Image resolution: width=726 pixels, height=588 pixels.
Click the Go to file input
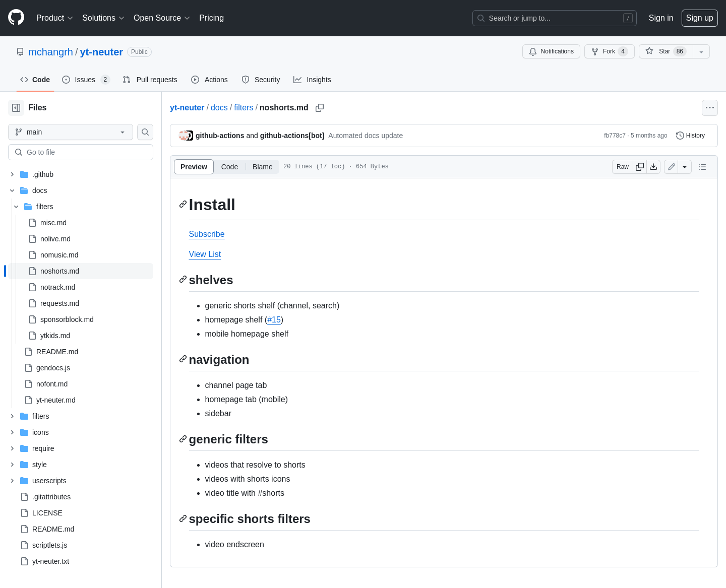pyautogui.click(x=81, y=152)
